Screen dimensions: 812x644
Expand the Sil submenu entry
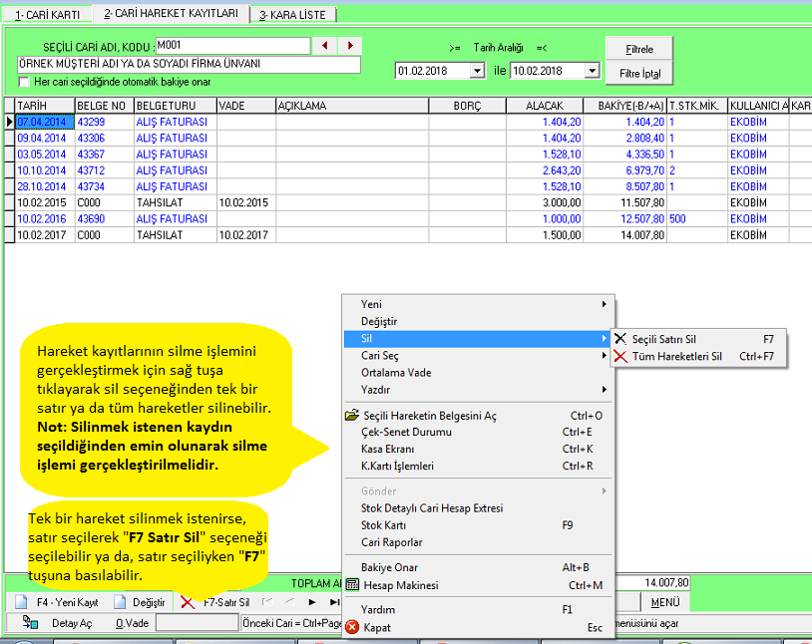(477, 339)
